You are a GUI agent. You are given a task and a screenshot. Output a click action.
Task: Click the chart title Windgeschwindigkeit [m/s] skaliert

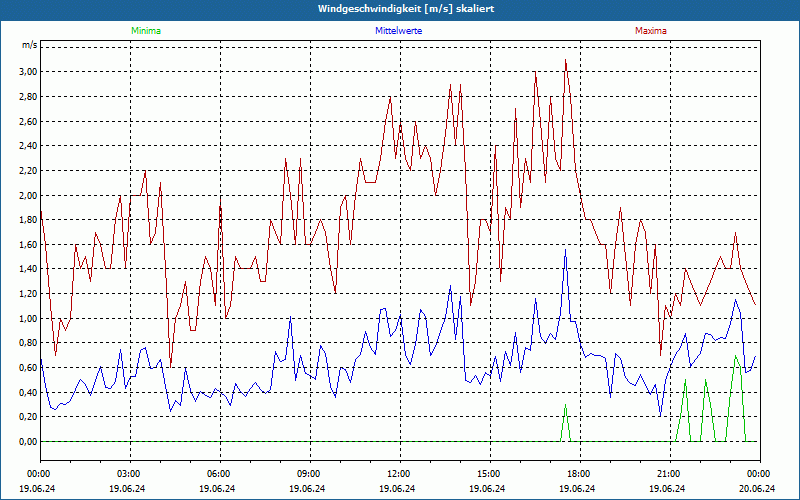(406, 9)
